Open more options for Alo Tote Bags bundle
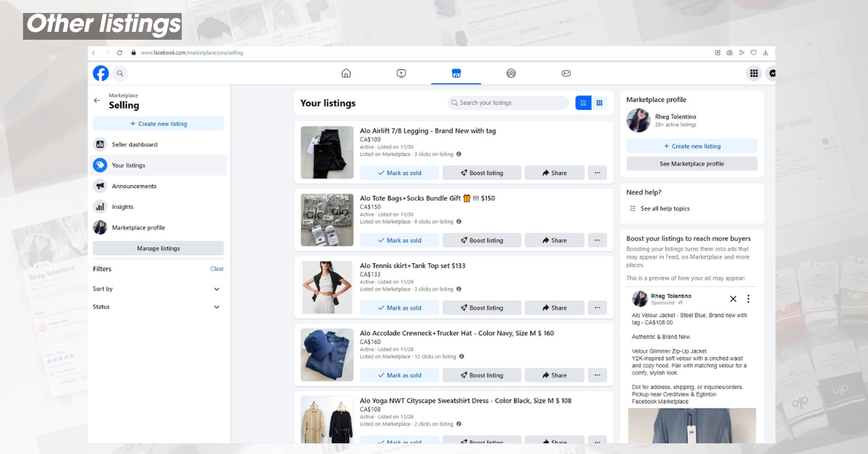The image size is (868, 454). pos(597,240)
